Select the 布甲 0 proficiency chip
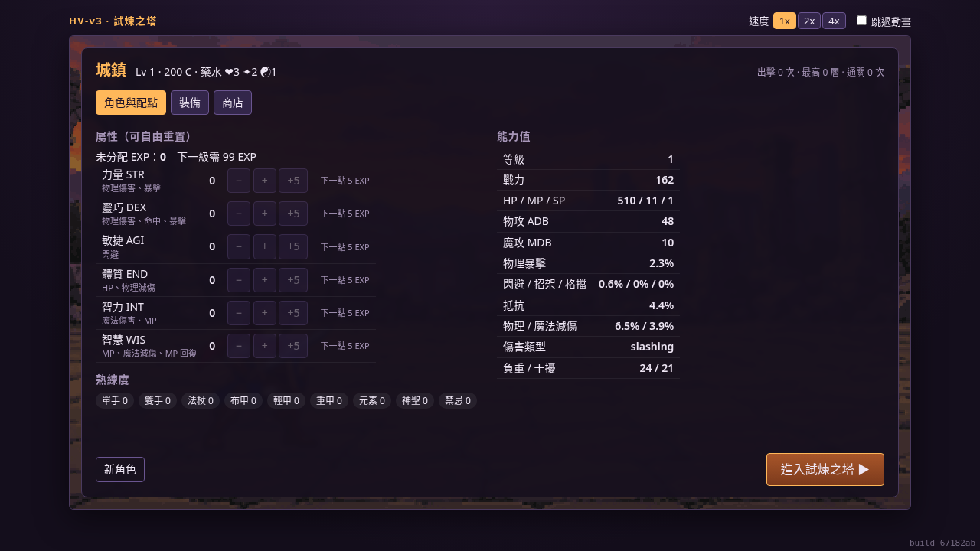The image size is (980, 551). click(x=243, y=400)
